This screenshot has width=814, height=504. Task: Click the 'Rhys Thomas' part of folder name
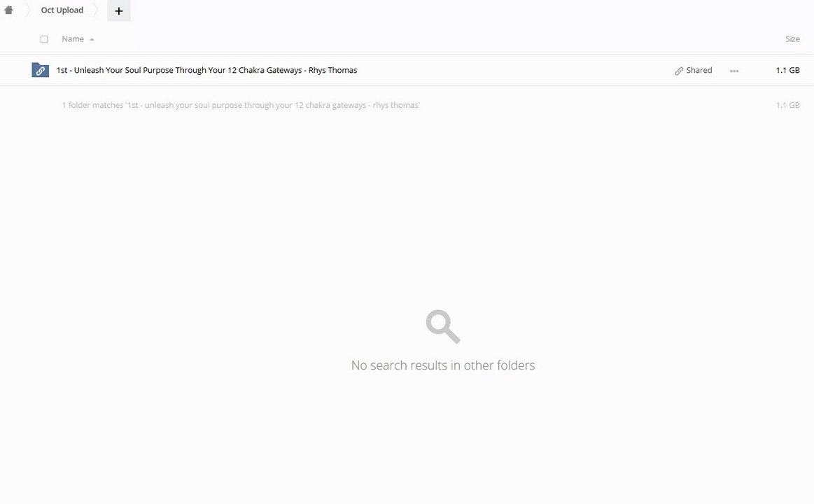333,70
